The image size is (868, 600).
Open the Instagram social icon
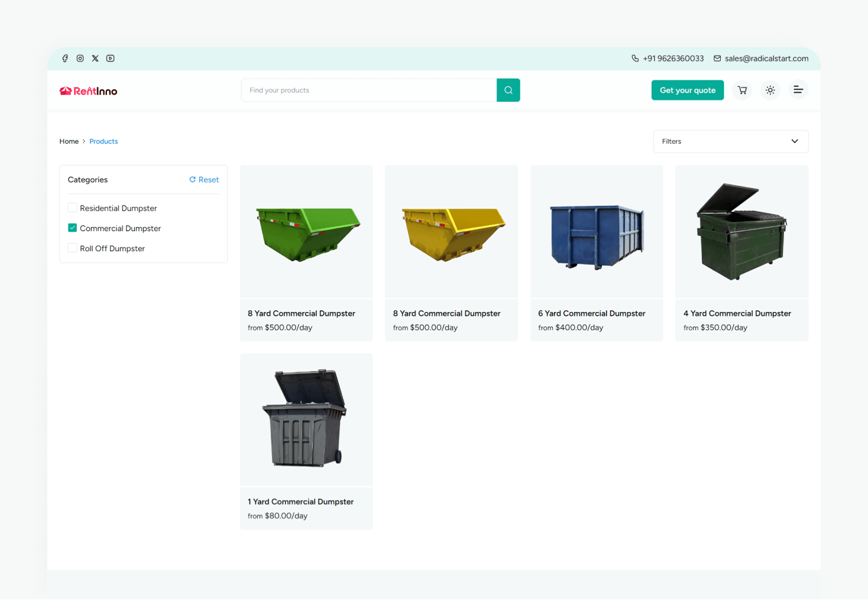(x=80, y=58)
